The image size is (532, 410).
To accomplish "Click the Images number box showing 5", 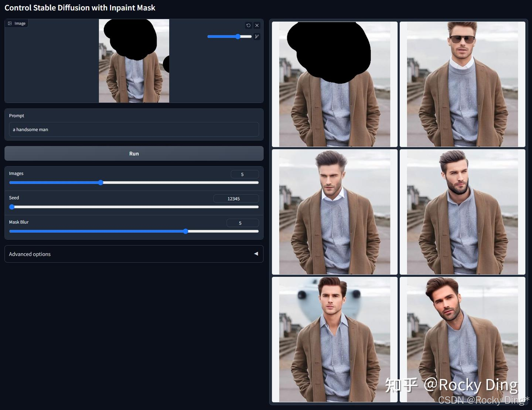I will click(245, 174).
